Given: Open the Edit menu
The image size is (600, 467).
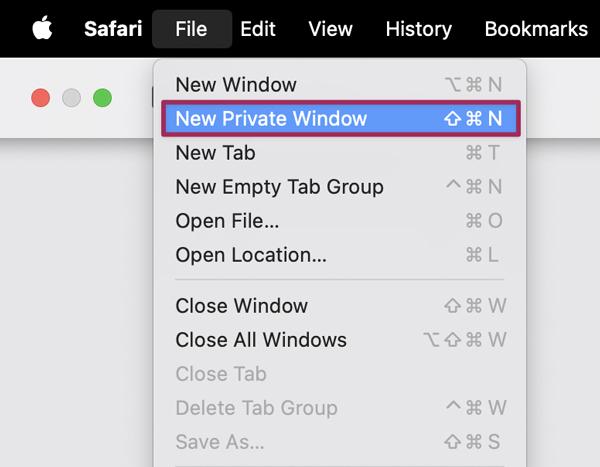Looking at the screenshot, I should pyautogui.click(x=258, y=29).
